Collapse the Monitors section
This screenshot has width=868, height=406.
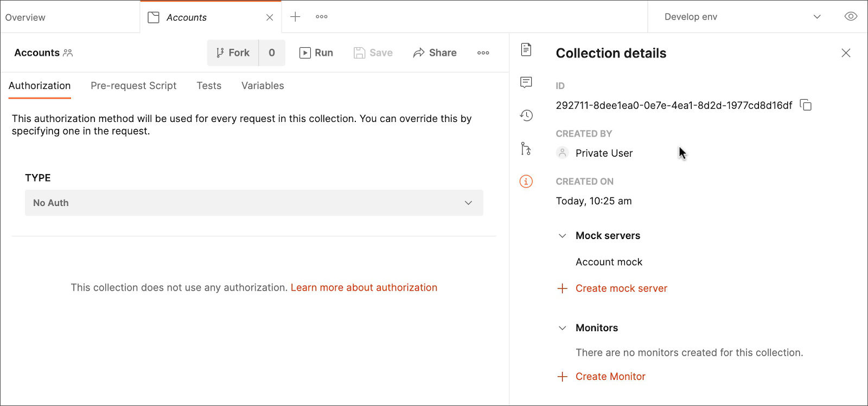(x=563, y=328)
